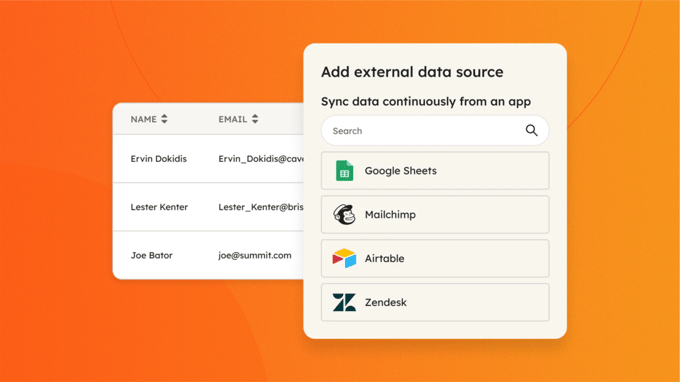The image size is (680, 382).
Task: Sort the table by NAME column arrows
Action: tap(164, 119)
